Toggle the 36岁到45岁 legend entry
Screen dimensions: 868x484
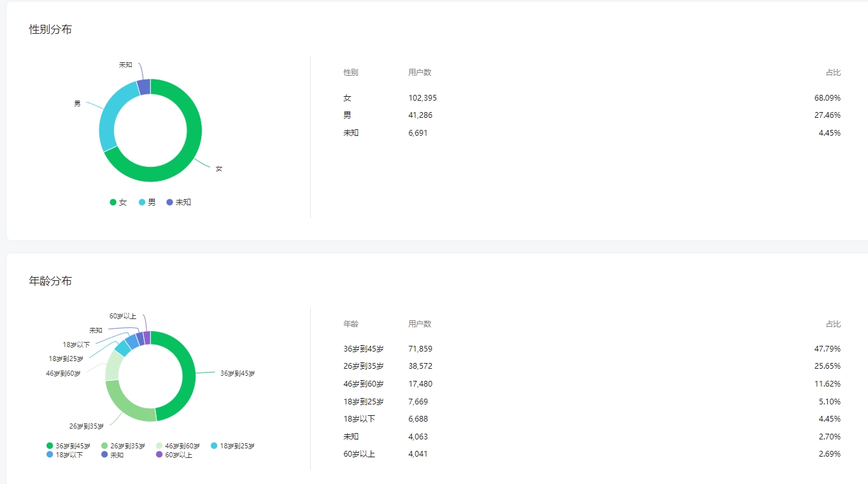coord(68,446)
